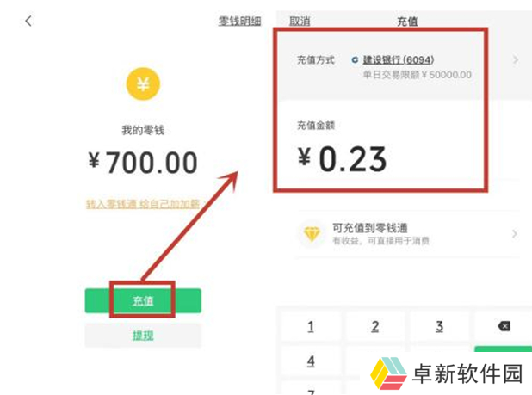Tap the backspace delete key icon
532x395 pixels.
[504, 326]
